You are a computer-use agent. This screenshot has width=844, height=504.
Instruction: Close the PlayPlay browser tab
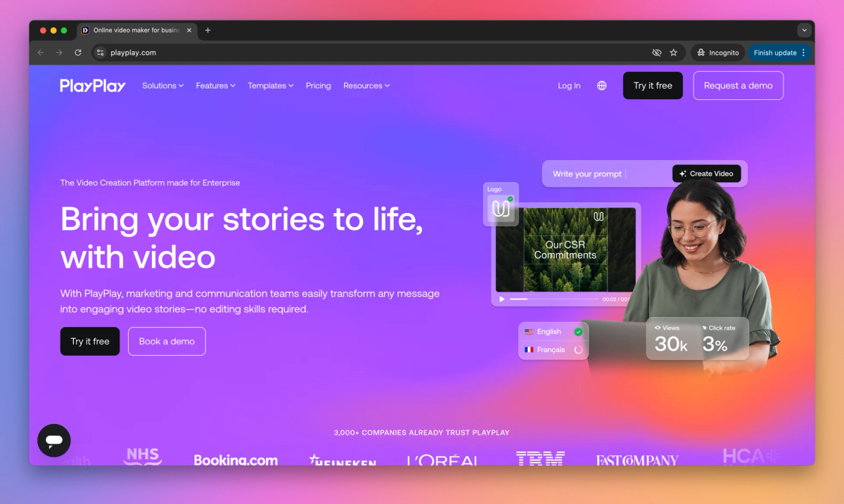click(x=188, y=30)
